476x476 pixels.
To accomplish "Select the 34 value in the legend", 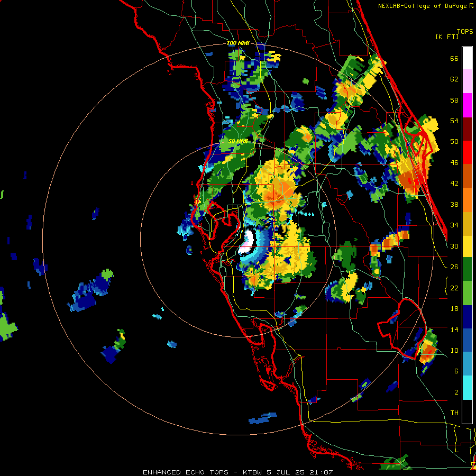I will tap(454, 225).
